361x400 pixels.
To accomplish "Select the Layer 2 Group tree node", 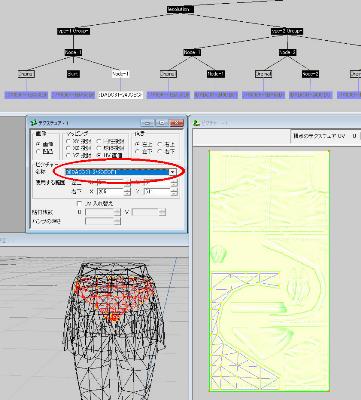I will (x=287, y=31).
